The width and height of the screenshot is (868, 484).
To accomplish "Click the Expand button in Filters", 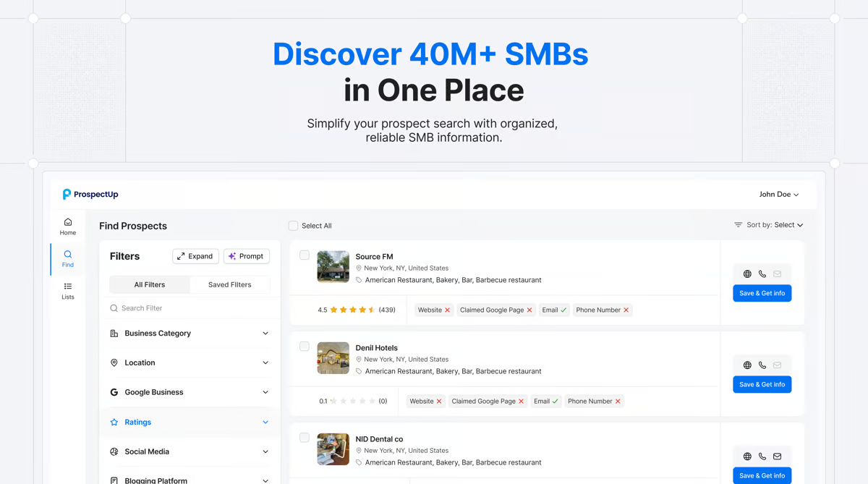I will (195, 256).
